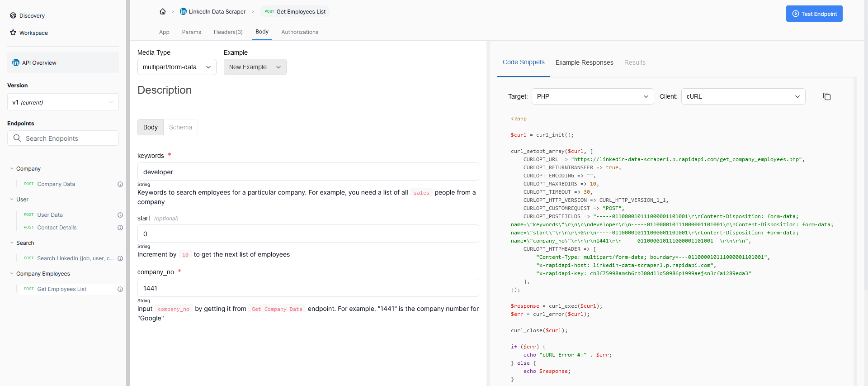Open API Overview
This screenshot has width=868, height=386.
(63, 62)
